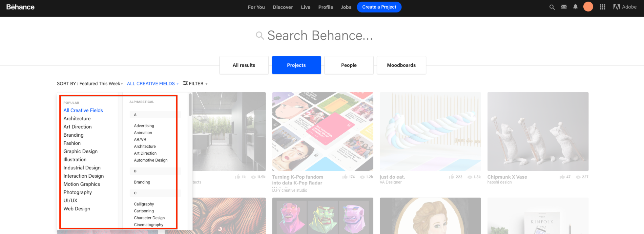Viewport: 644px width, 234px height.
Task: Open the Live section
Action: 305,7
